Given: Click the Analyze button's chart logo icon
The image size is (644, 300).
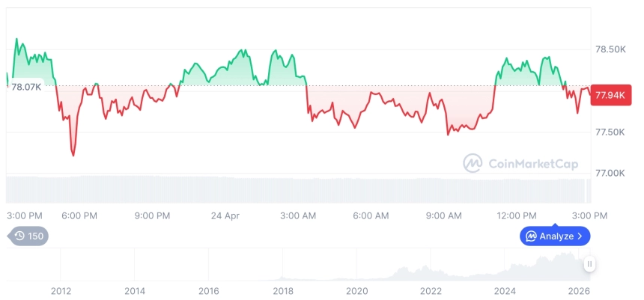Looking at the screenshot, I should click(531, 236).
